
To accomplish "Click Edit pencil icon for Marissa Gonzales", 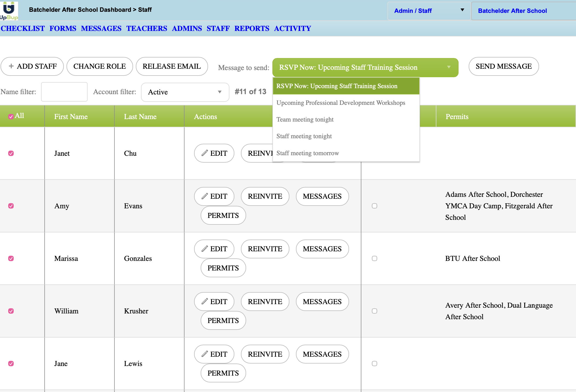I will pos(205,249).
